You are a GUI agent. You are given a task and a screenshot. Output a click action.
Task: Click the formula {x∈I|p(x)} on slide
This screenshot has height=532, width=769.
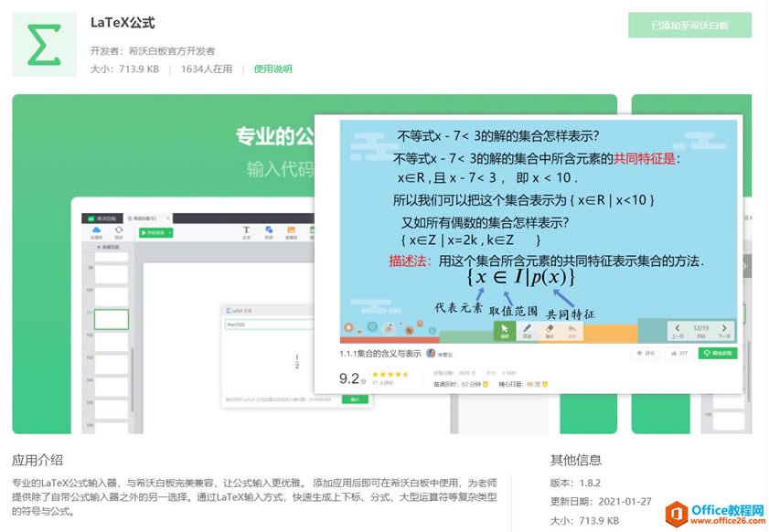click(521, 278)
